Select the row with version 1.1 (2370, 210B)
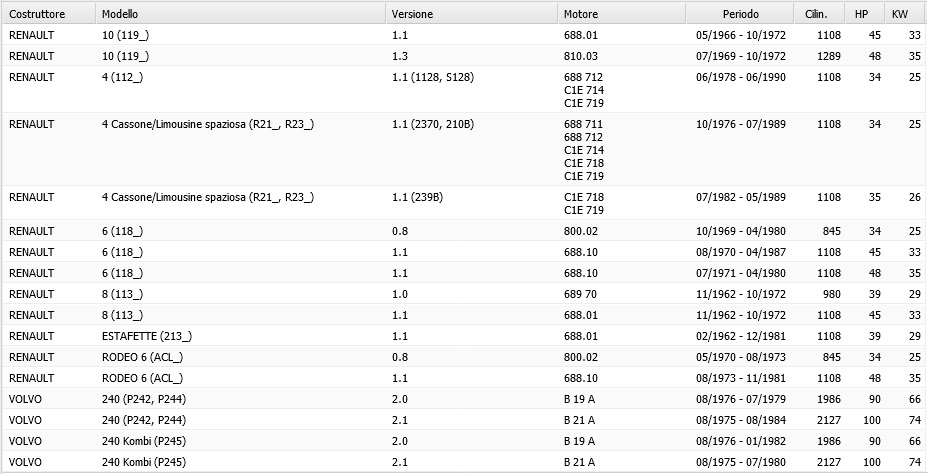 [464, 149]
